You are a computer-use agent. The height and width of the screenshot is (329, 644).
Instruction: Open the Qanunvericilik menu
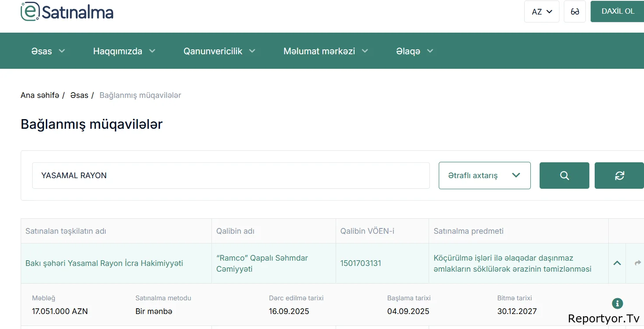point(219,51)
